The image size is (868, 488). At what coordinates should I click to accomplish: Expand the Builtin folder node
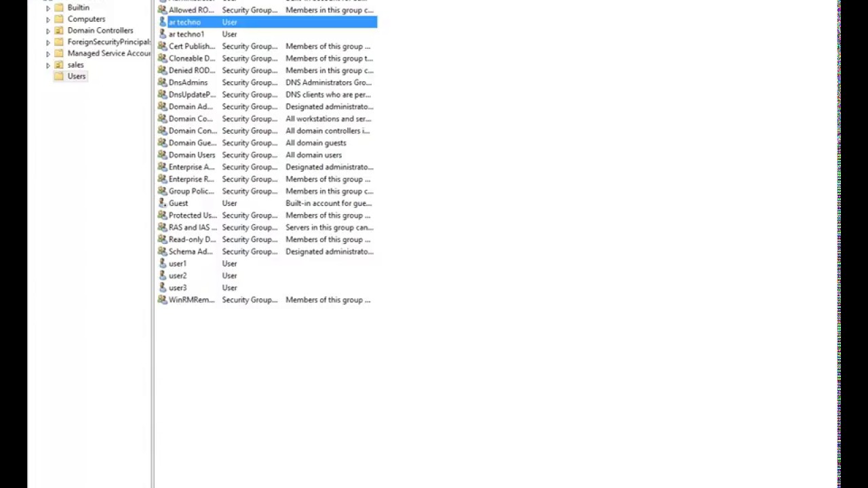coord(48,8)
